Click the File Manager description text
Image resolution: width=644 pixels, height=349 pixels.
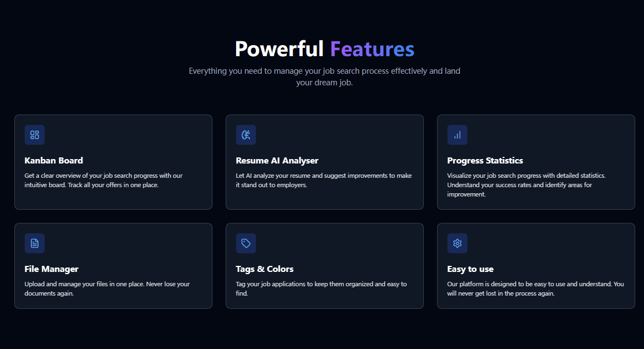107,288
